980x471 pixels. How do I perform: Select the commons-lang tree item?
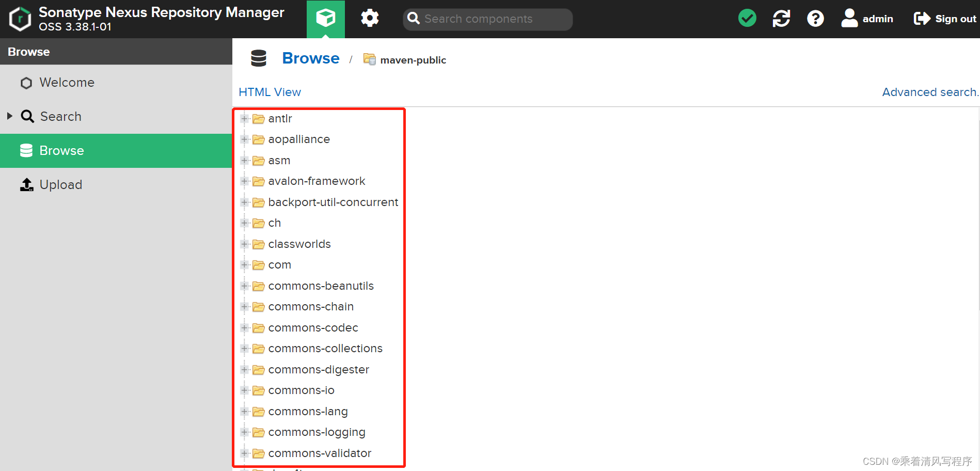point(308,412)
